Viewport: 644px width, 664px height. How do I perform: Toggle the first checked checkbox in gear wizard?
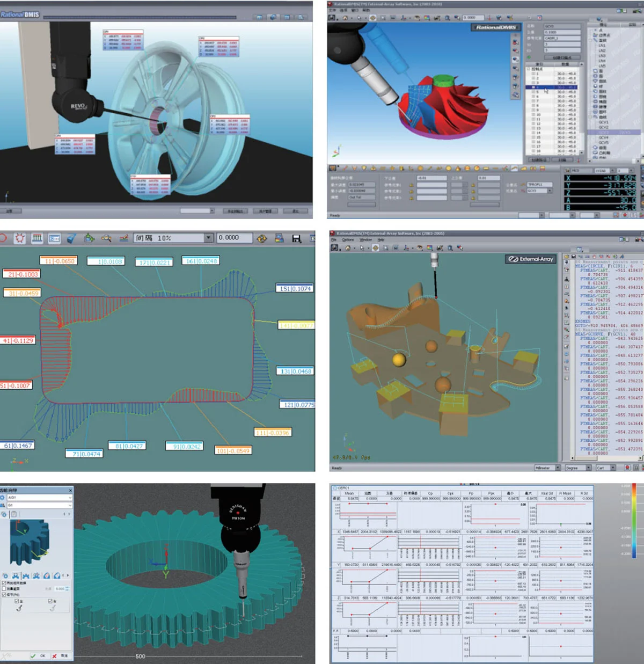point(4,582)
